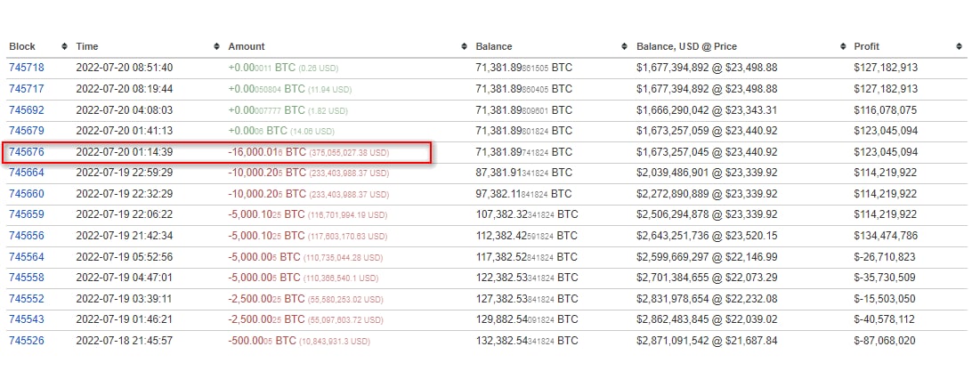
Task: Open block 745664 link
Action: click(26, 173)
